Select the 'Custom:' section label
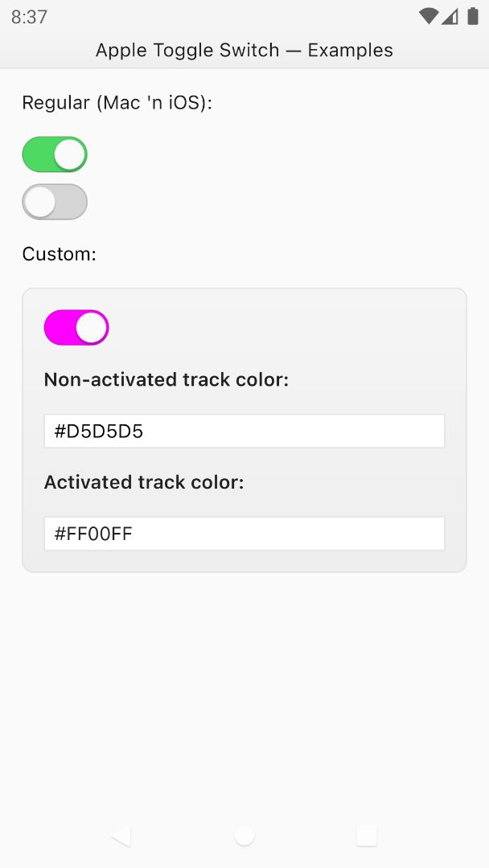This screenshot has width=489, height=868. tap(60, 253)
